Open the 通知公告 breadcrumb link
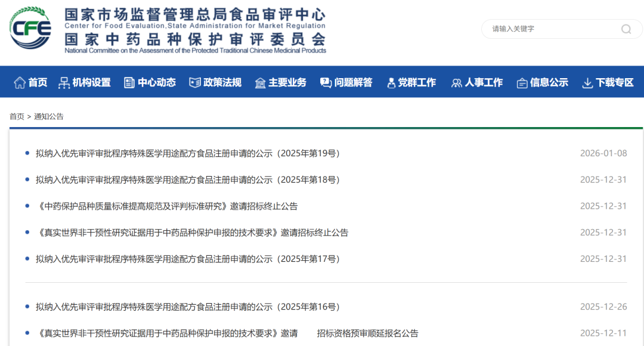Screen dimensions: 644x346 tap(48, 117)
